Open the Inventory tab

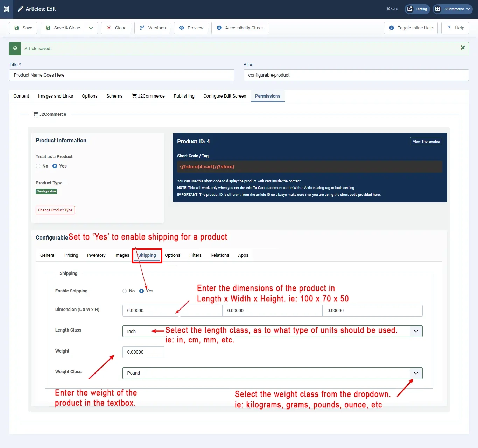(x=96, y=255)
